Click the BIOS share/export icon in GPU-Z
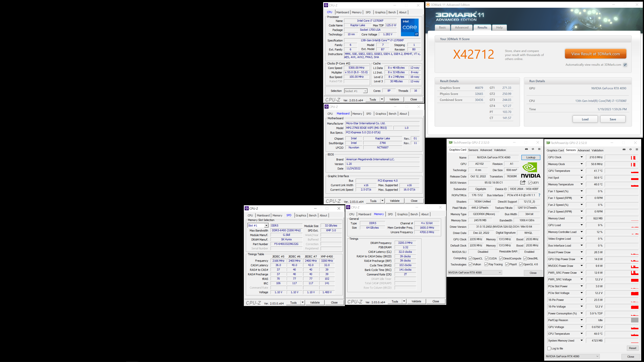The image size is (644, 362). pyautogui.click(x=523, y=182)
